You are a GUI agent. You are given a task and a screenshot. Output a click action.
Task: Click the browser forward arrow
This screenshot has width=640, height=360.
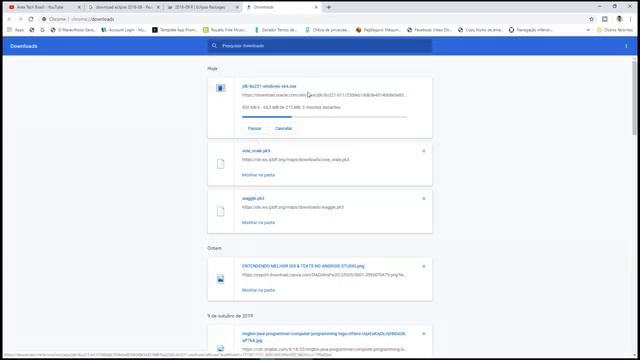point(20,19)
